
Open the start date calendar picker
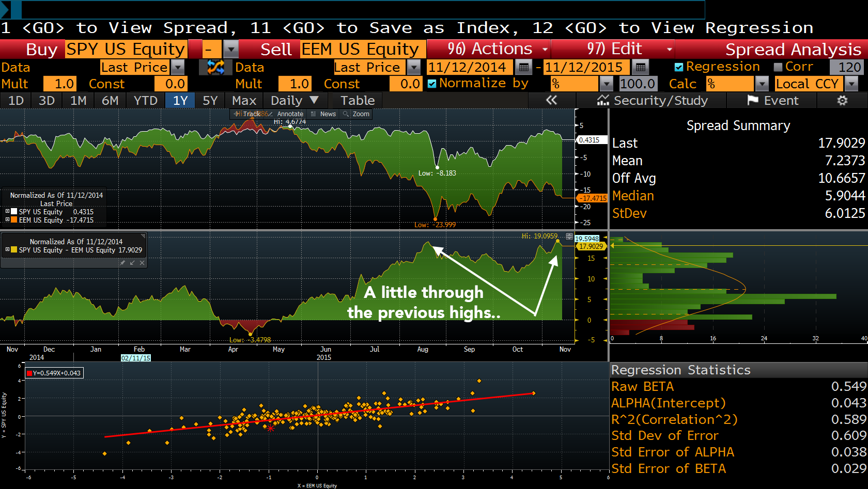524,67
